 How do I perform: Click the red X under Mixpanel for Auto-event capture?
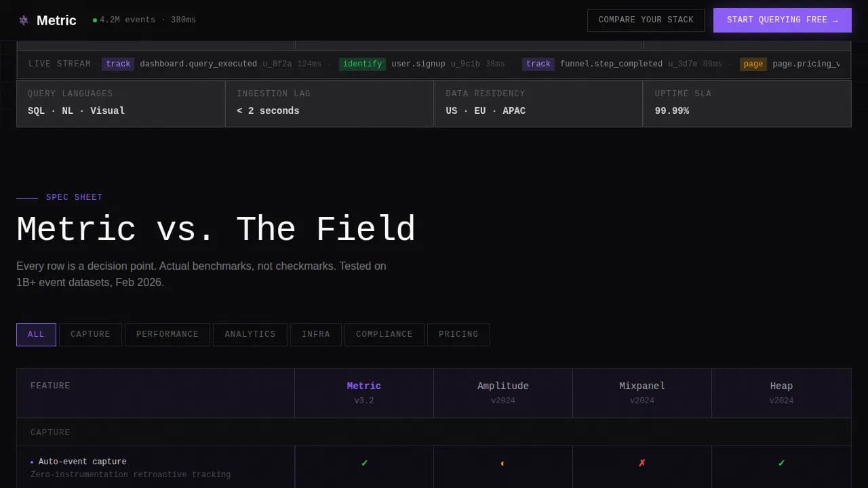point(642,463)
